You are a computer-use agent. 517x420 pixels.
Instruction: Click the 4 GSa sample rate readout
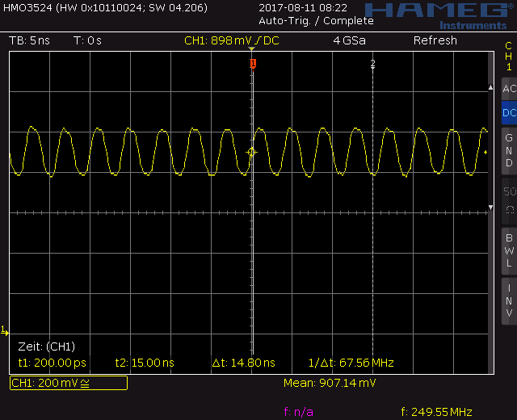(x=349, y=40)
